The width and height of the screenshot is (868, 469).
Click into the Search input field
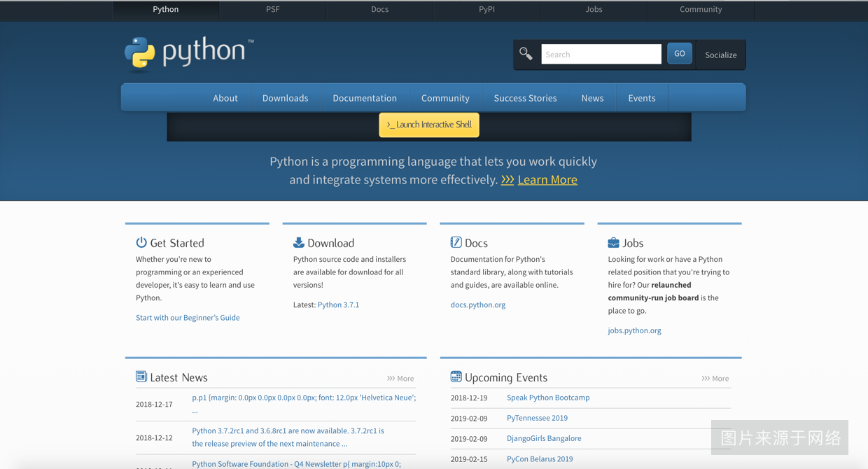[x=601, y=54]
